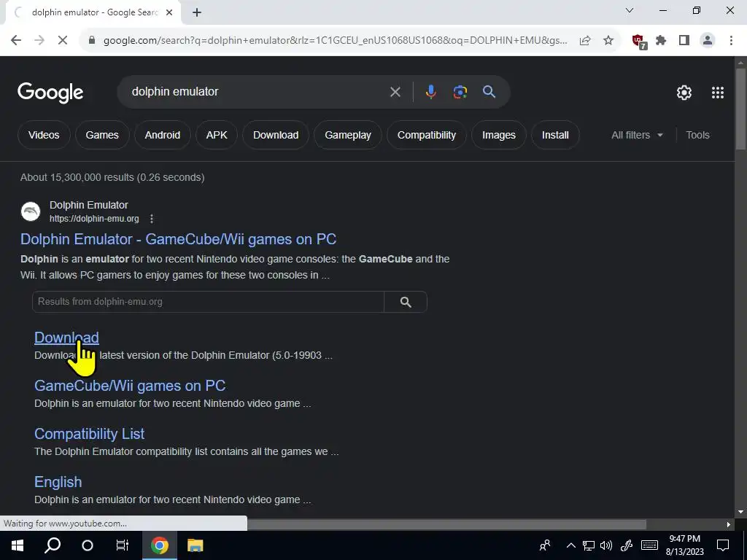
Task: Open File Explorer from taskbar
Action: 195,545
